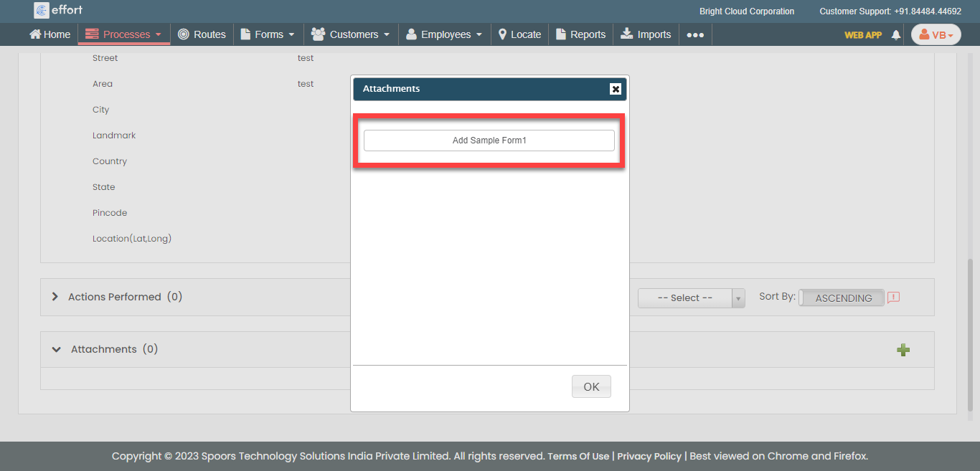980x471 pixels.
Task: Open the three-dots more menu
Action: point(694,34)
